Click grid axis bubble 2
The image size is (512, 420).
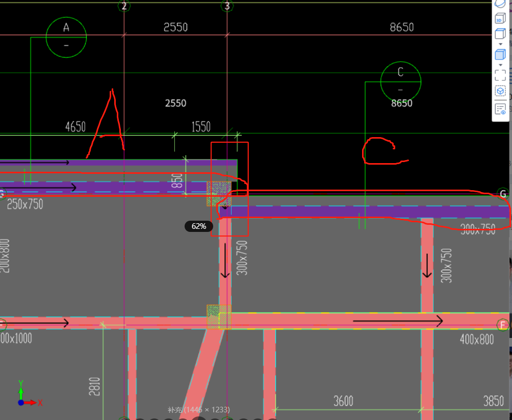pyautogui.click(x=124, y=6)
